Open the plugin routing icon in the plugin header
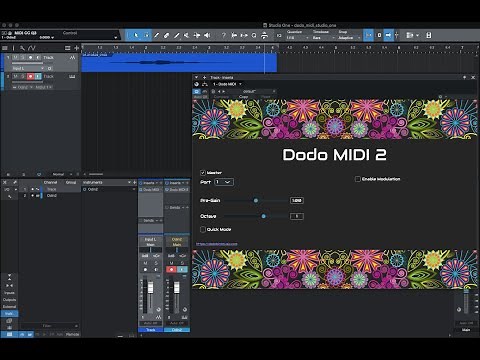Image resolution: width=480 pixels, height=360 pixels. (x=205, y=84)
